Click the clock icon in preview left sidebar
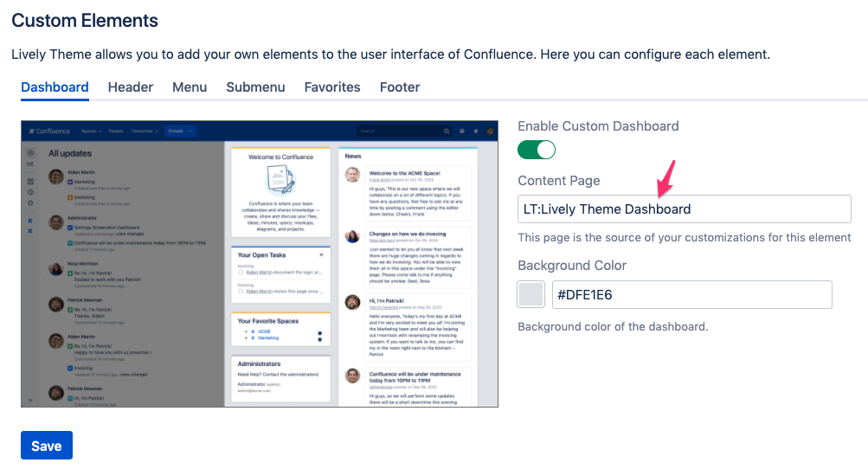868x469 pixels. pyautogui.click(x=30, y=191)
